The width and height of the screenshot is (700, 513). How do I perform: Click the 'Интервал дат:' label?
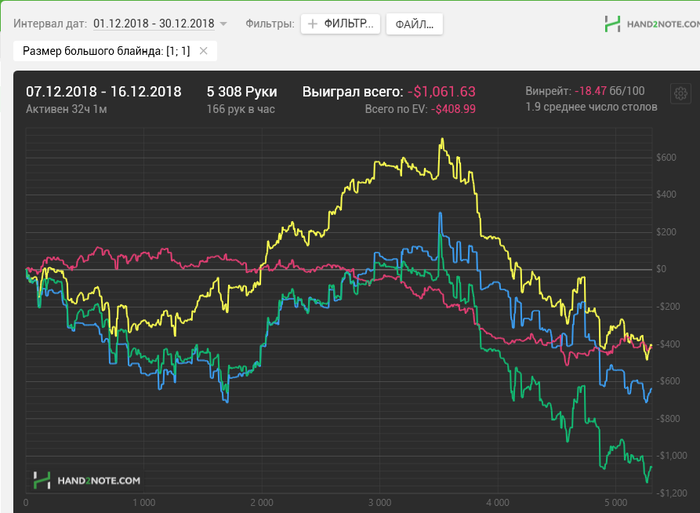[50, 24]
